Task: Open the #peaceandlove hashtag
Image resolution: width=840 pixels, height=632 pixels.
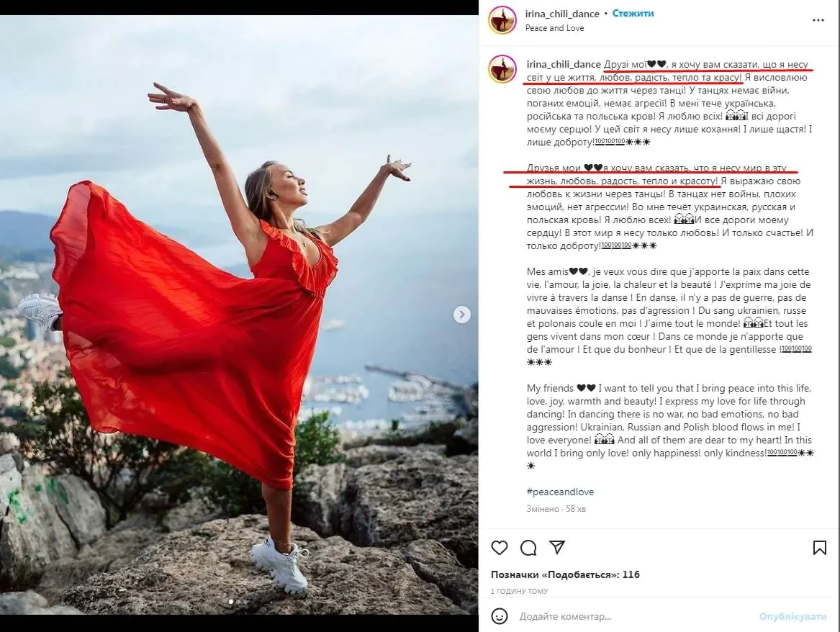Action: [x=560, y=492]
